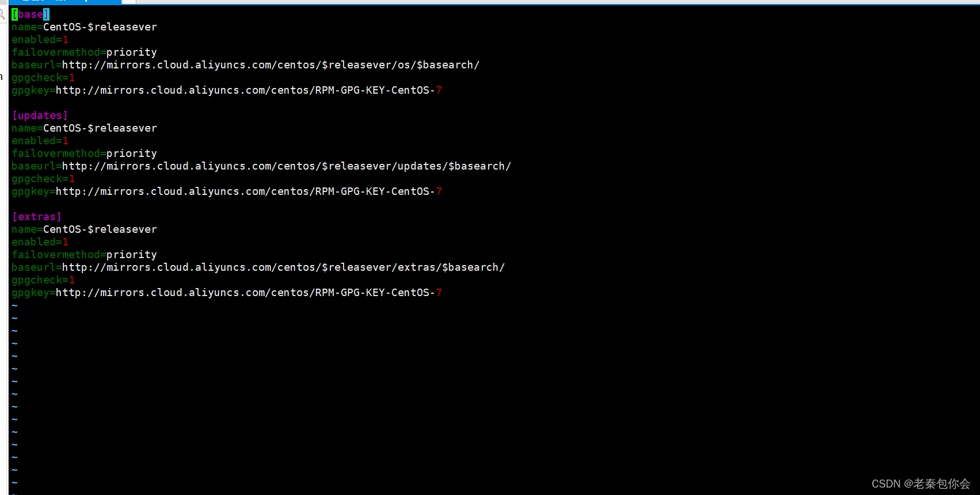The height and width of the screenshot is (495, 980).
Task: Click the baseurl line ending with /os/$basearch/
Action: click(x=246, y=65)
